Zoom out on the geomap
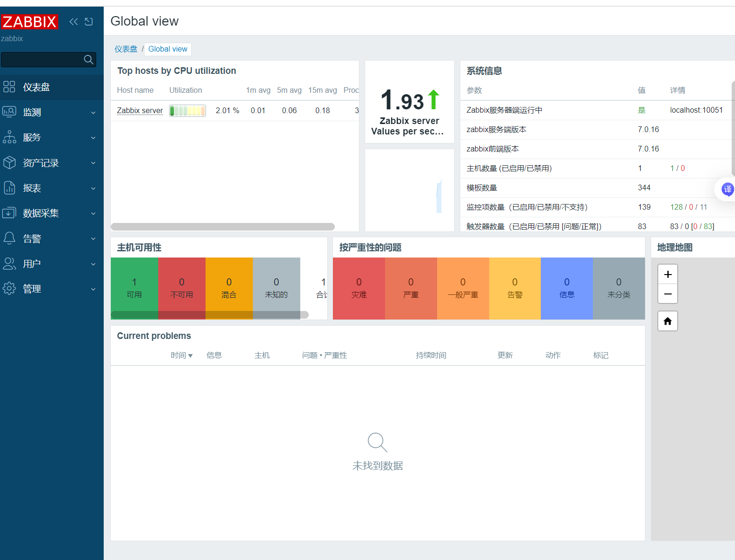The width and height of the screenshot is (735, 560). pos(668,294)
